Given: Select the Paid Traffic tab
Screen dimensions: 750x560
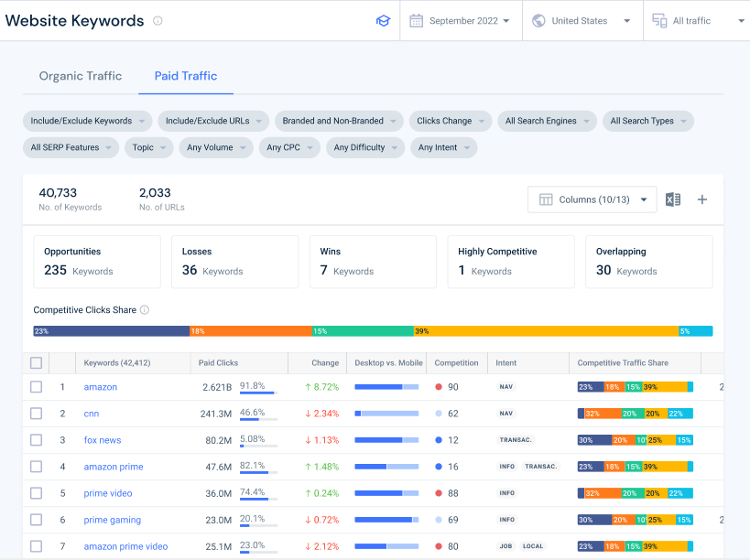Looking at the screenshot, I should coord(186,76).
